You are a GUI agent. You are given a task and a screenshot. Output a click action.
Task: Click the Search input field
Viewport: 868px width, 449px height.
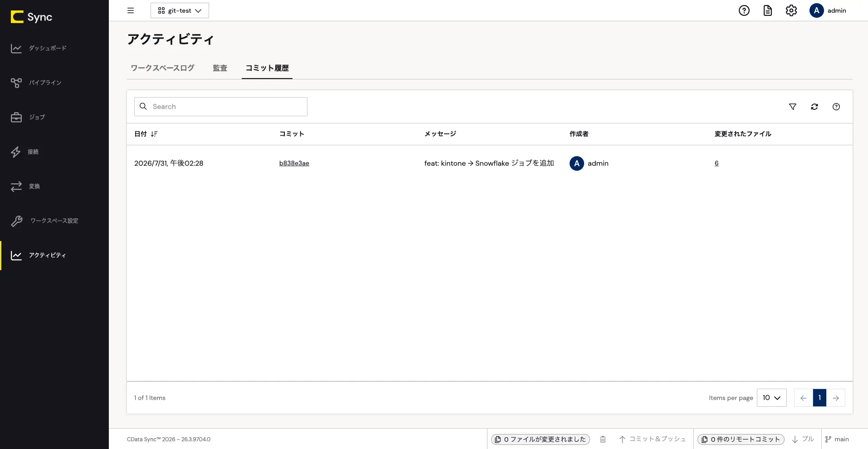point(221,106)
